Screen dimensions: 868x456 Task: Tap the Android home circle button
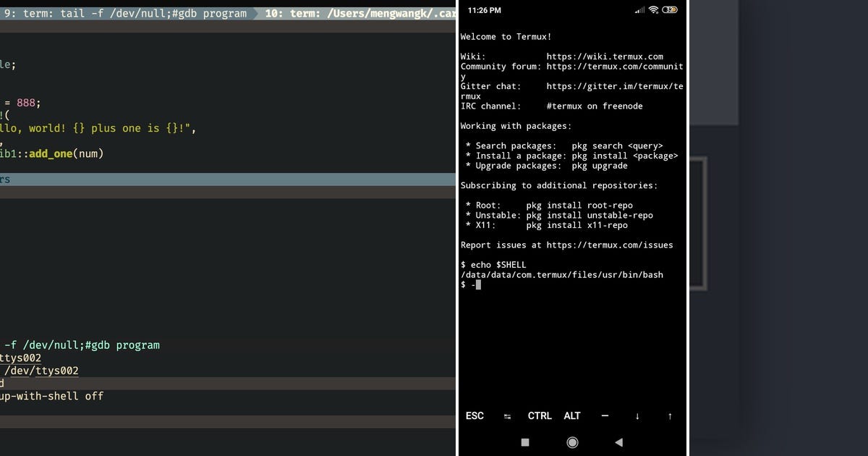point(572,442)
